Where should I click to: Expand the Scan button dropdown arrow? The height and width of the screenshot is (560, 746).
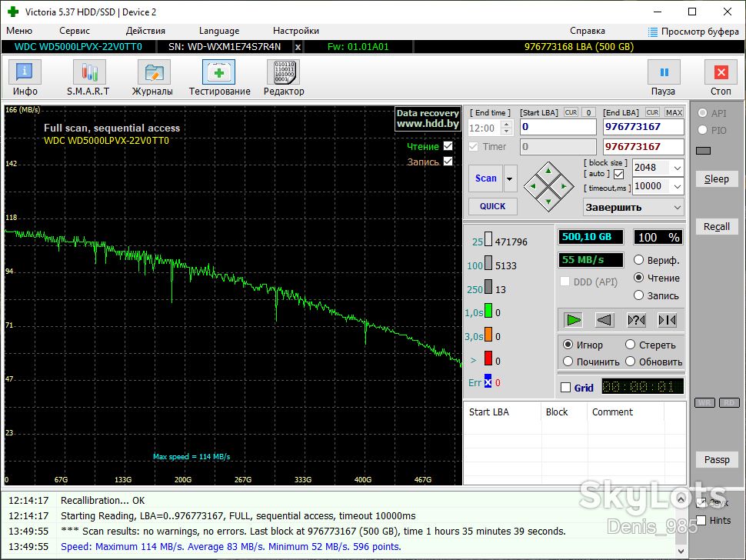510,179
